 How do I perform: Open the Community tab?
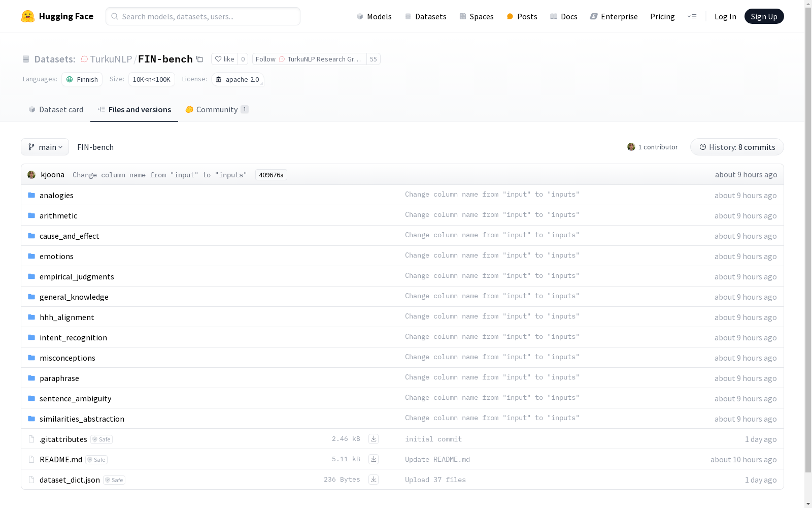coord(217,110)
